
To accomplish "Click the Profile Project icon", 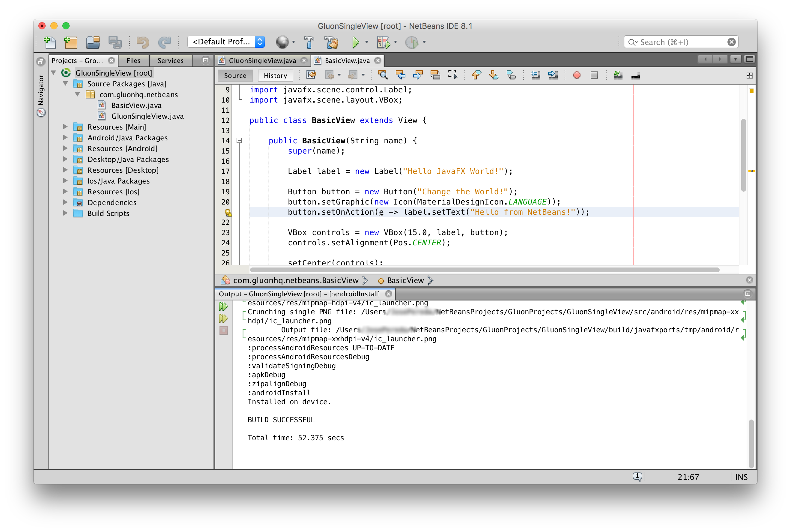I will (x=412, y=42).
